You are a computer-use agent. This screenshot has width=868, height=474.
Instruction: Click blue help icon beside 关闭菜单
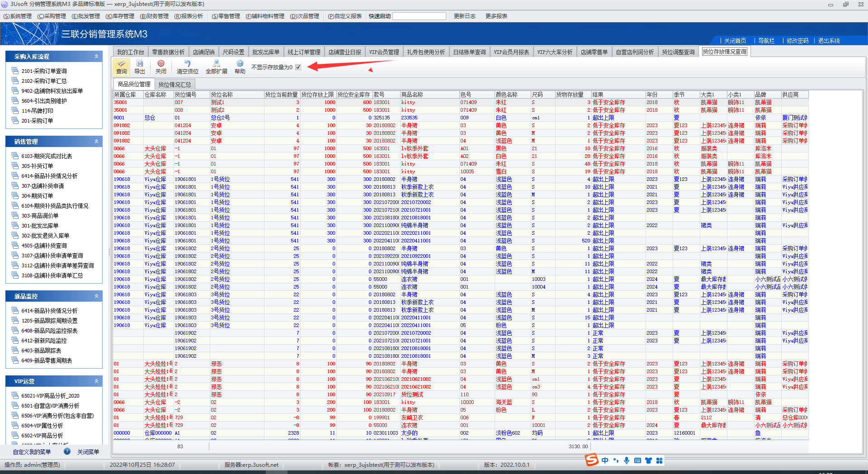point(67,451)
